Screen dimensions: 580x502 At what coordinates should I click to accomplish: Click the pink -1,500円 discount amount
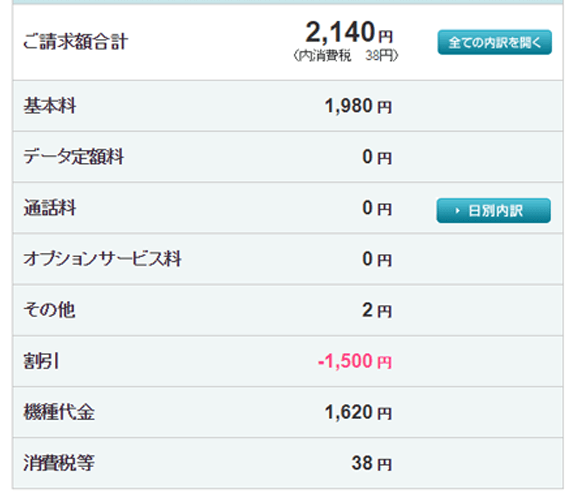click(355, 361)
